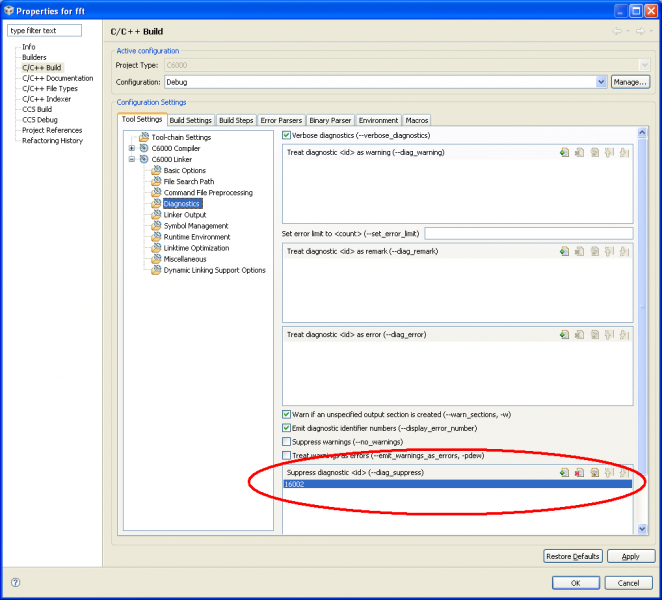Move diag_warning entry down
Viewport: 662px width, 600px height.
[x=624, y=152]
